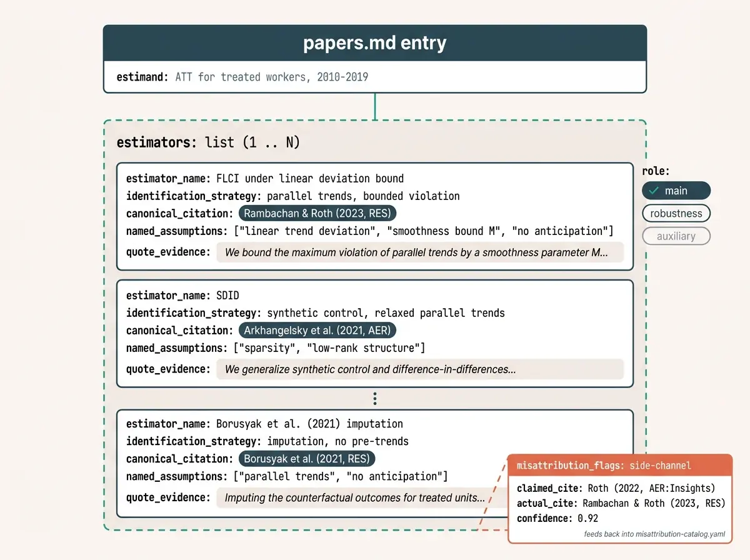Click synthetic control, relaxed parallel trends line
Image resolution: width=750 pixels, height=560 pixels.
316,313
